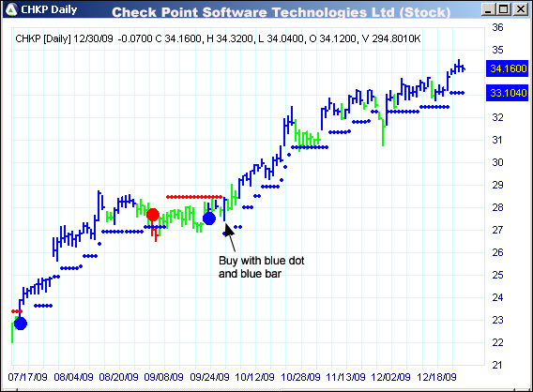Image resolution: width=533 pixels, height=392 pixels.
Task: Click the AIQ chart window icon
Action: pos(11,9)
